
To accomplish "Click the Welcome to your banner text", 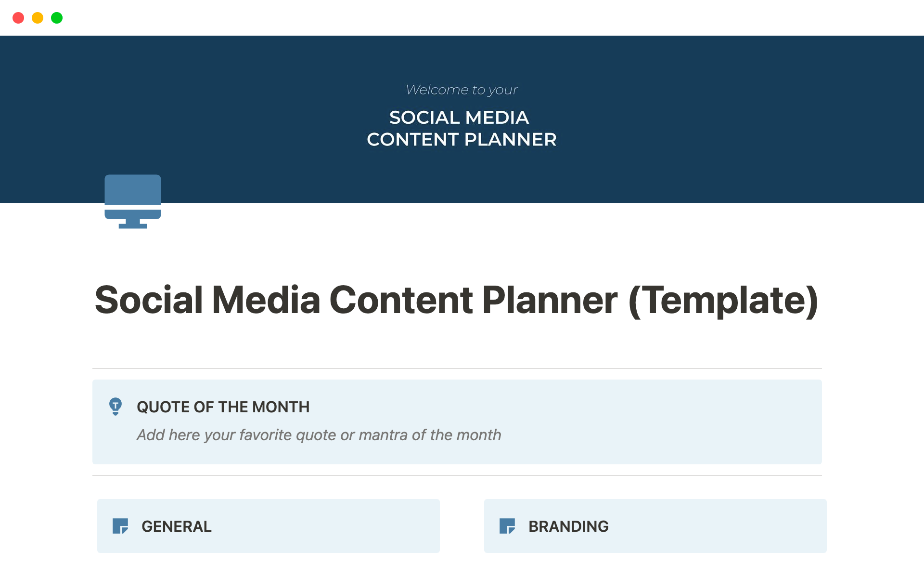I will click(462, 90).
